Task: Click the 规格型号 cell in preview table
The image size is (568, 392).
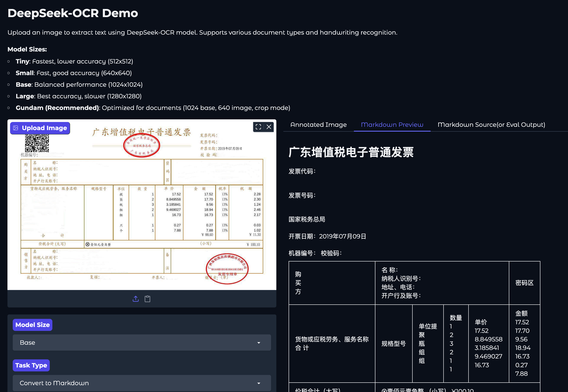Action: pos(393,343)
